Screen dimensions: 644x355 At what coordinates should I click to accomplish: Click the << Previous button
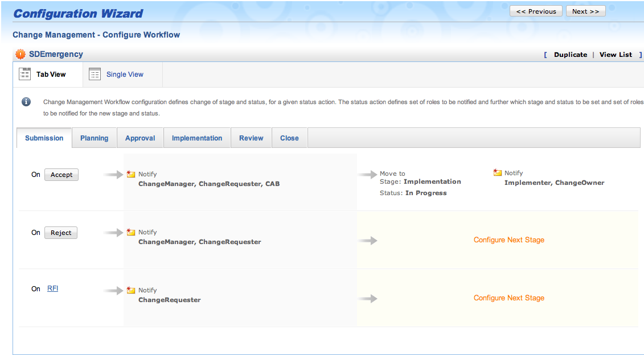point(536,10)
